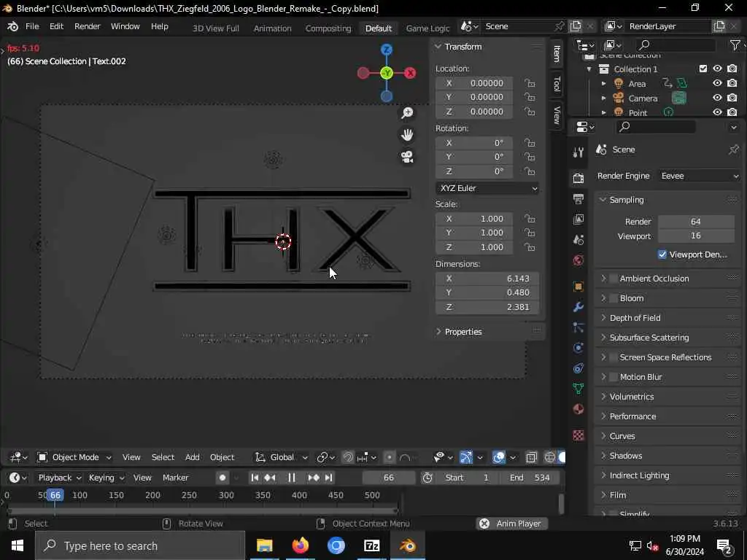The image size is (747, 560).
Task: Open the Material properties sphere icon
Action: tap(578, 409)
